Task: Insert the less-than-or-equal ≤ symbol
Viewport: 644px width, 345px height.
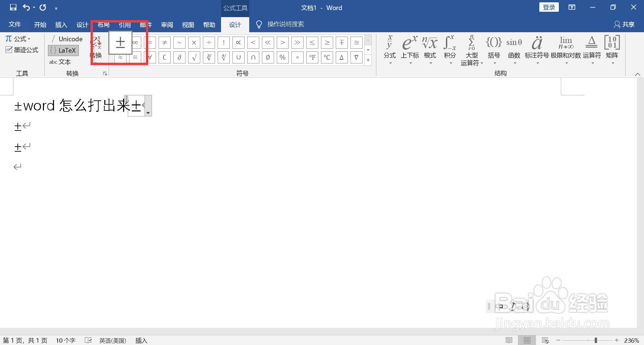Action: pos(312,43)
